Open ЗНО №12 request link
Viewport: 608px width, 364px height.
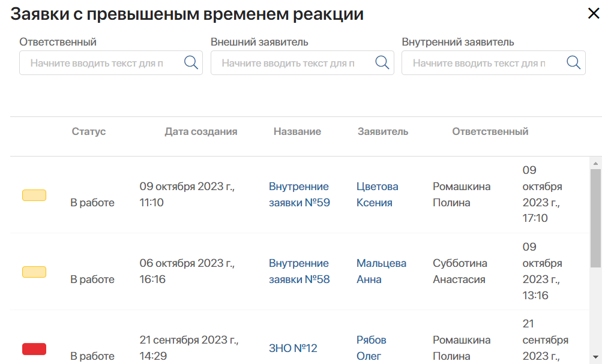click(293, 348)
